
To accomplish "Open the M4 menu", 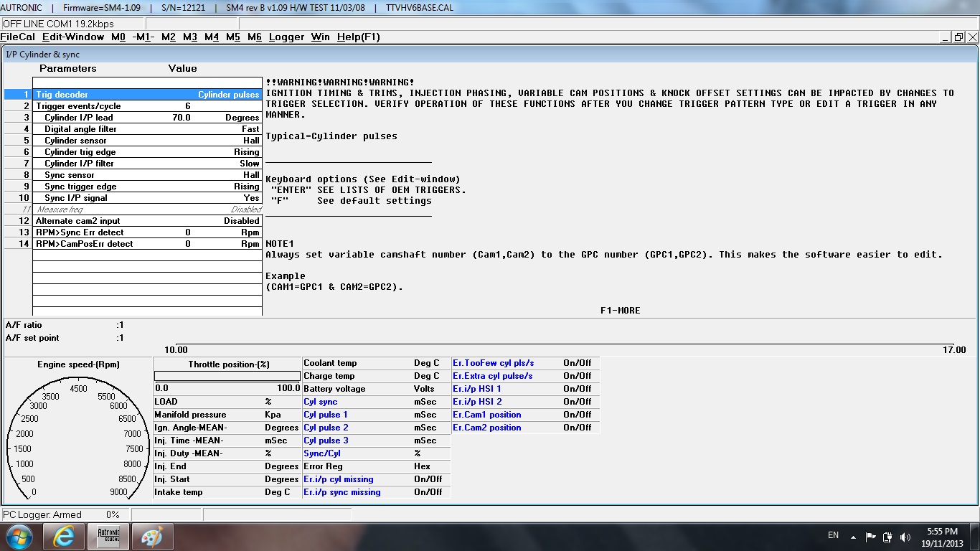I will point(212,37).
